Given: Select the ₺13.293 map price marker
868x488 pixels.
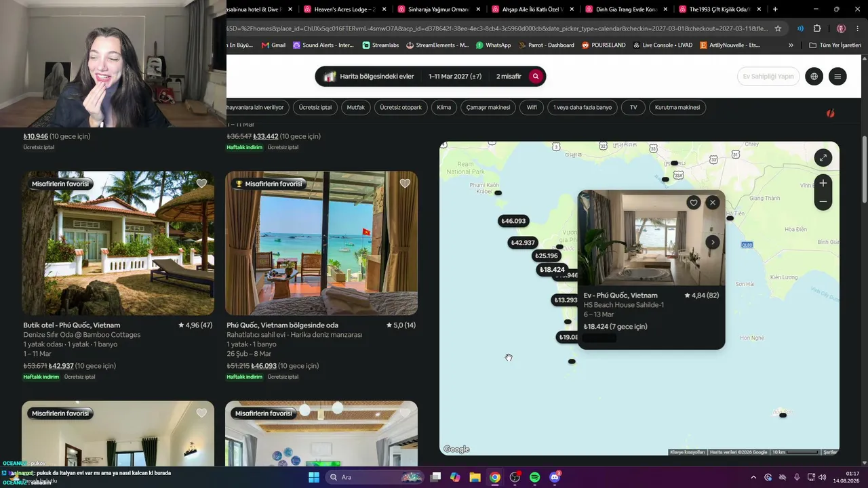Looking at the screenshot, I should pos(565,300).
